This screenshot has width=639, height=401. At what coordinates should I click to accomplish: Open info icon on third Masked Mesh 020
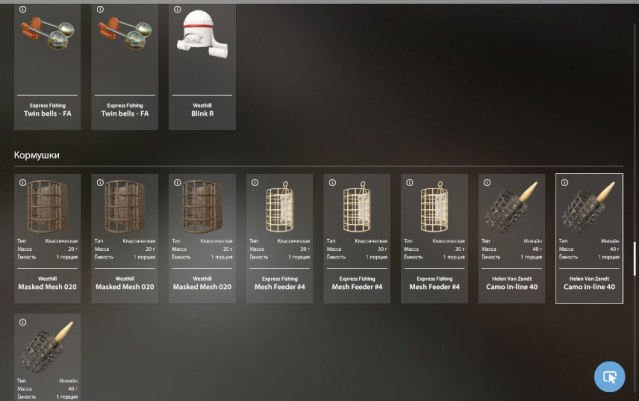178,183
